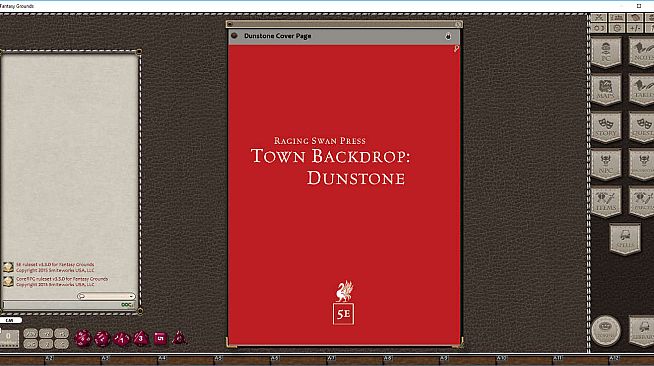The height and width of the screenshot is (366, 654).
Task: Pick the pyramid d4 die
Action: point(179,338)
